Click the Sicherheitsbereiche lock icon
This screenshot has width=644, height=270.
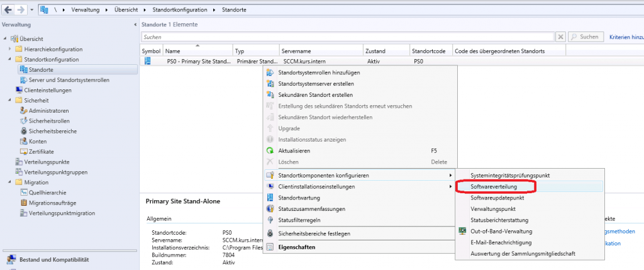point(24,131)
